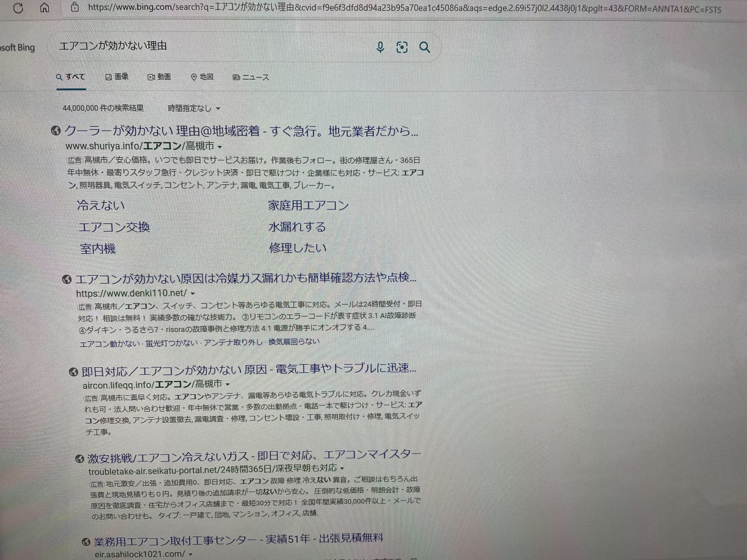The height and width of the screenshot is (560, 747).
Task: Open the 室内機 sitelink
Action: 98,249
